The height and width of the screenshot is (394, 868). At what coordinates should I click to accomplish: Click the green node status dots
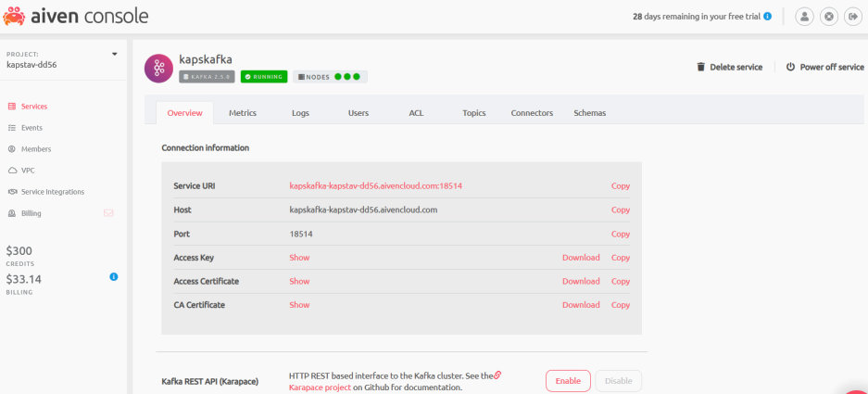tap(347, 76)
